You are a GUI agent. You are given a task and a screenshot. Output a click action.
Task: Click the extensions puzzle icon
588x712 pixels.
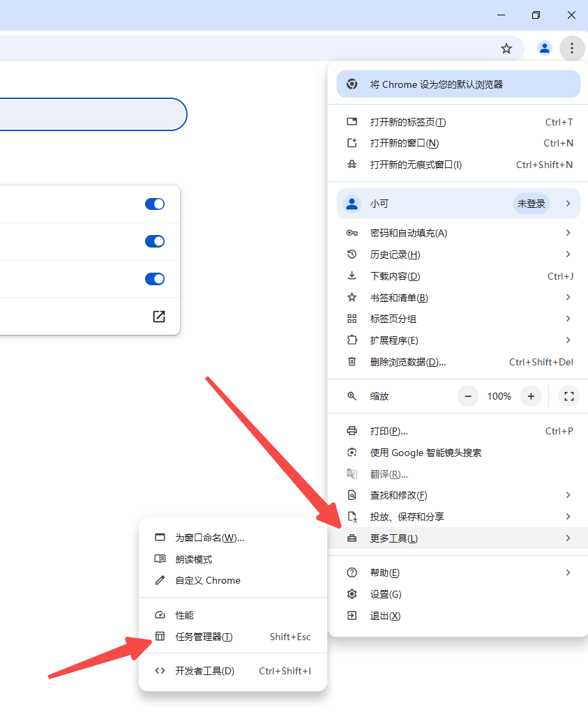click(x=352, y=340)
